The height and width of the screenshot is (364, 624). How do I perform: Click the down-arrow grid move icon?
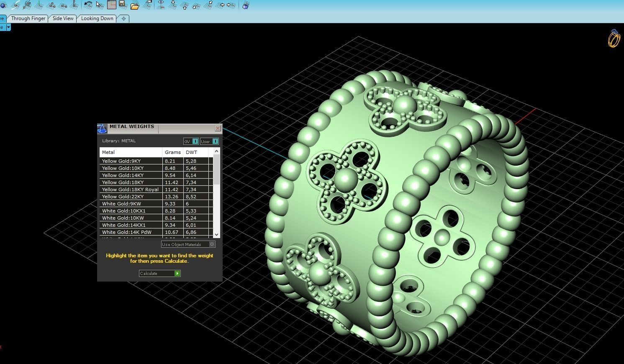tap(173, 5)
